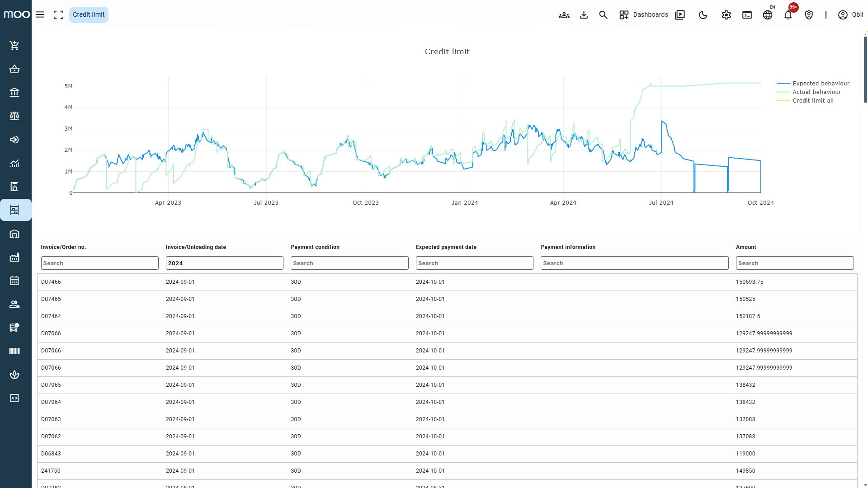Click the download icon in top bar

point(584,15)
